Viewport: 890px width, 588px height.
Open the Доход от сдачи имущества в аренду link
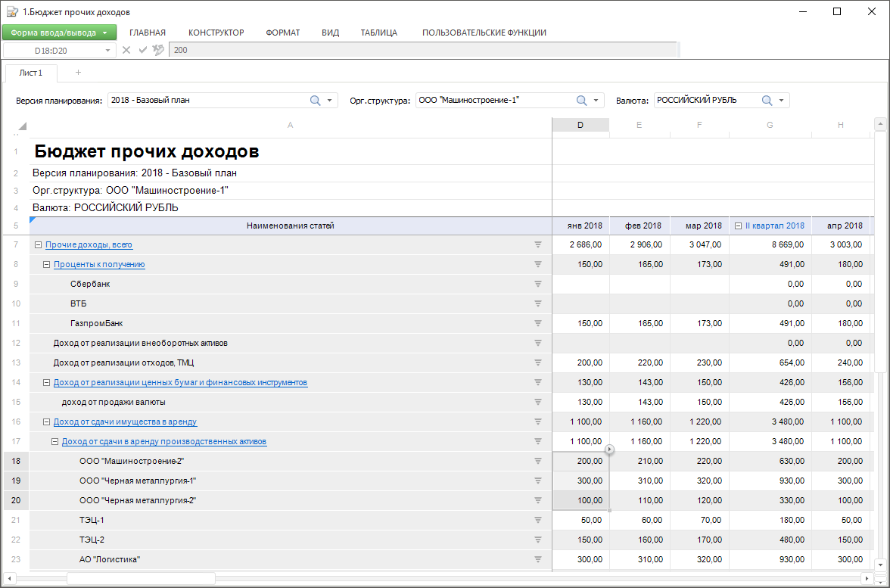pyautogui.click(x=125, y=422)
